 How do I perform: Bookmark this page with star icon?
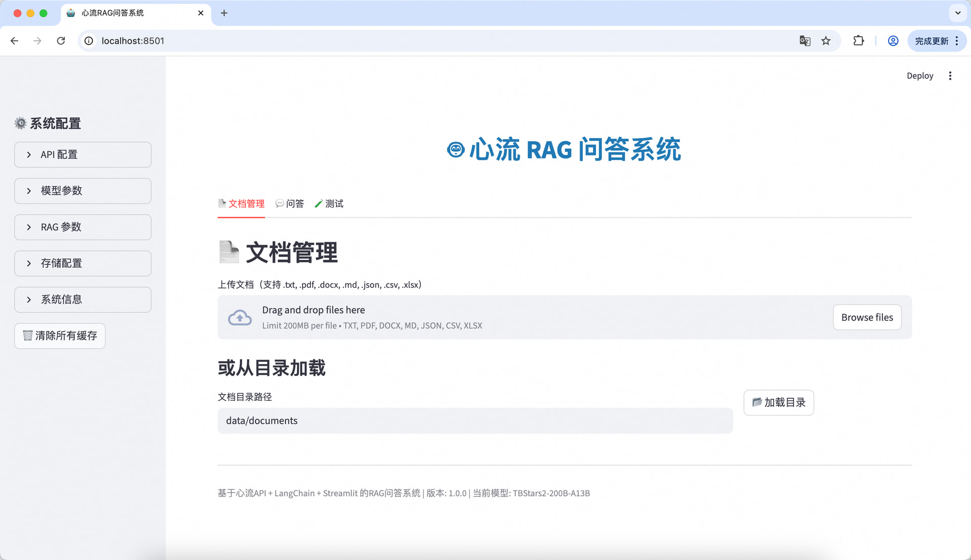[x=826, y=41]
